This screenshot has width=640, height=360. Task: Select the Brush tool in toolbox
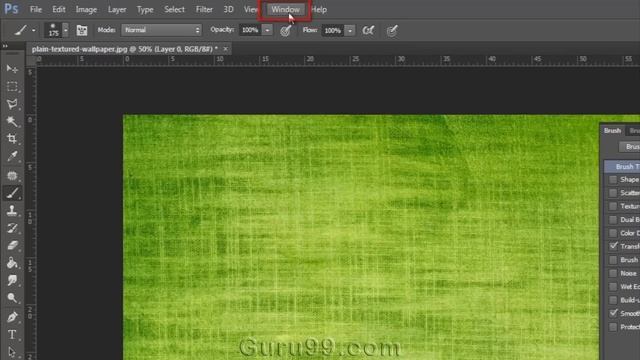[12, 193]
